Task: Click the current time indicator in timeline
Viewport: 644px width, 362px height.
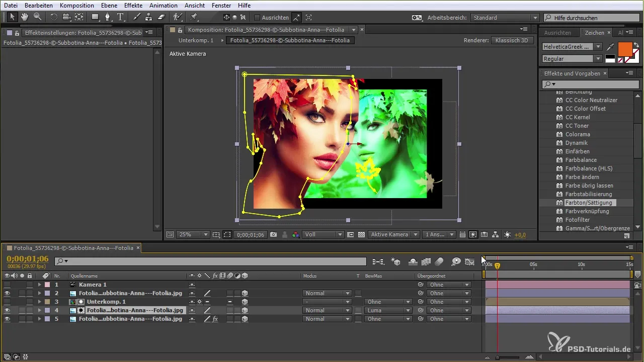Action: (x=497, y=265)
